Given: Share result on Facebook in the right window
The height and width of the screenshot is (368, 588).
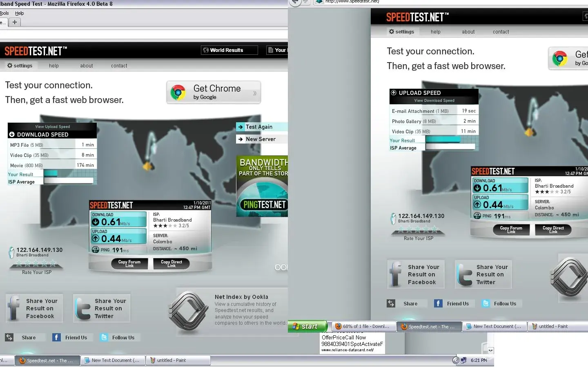Looking at the screenshot, I should pos(416,274).
